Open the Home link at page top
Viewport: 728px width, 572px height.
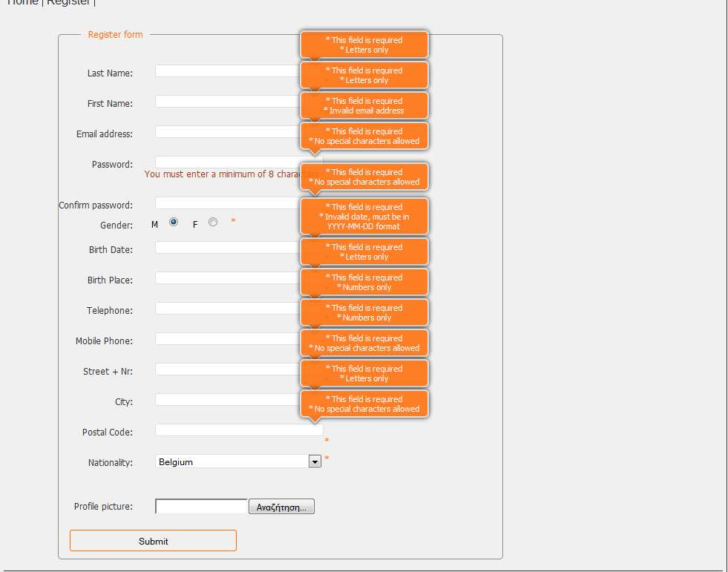(x=22, y=2)
